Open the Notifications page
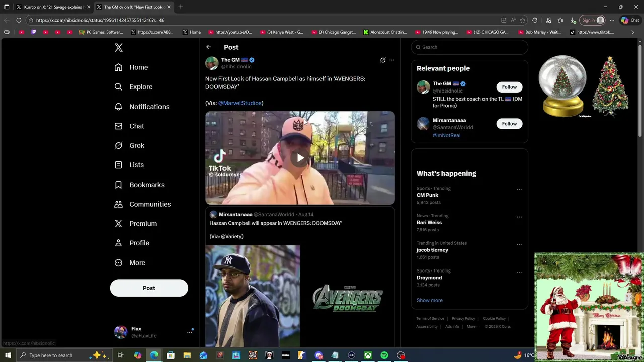Screen dimensions: 644x362 tap(142, 107)
